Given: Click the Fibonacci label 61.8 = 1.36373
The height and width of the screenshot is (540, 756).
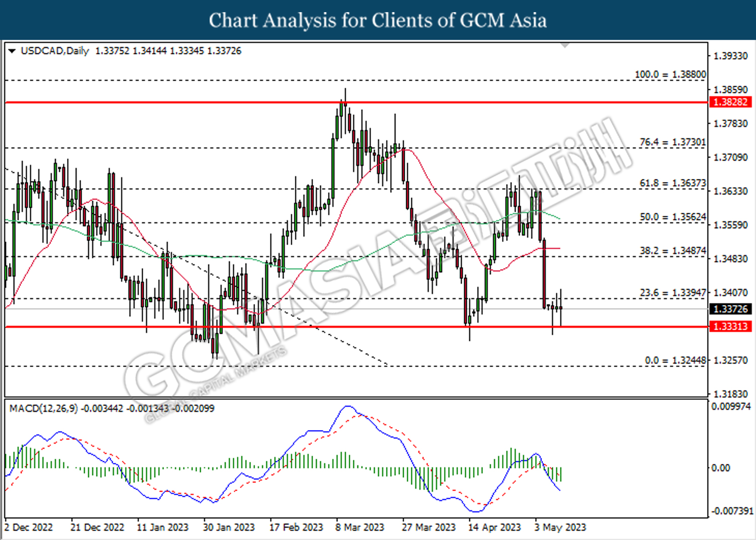Looking at the screenshot, I should (673, 183).
